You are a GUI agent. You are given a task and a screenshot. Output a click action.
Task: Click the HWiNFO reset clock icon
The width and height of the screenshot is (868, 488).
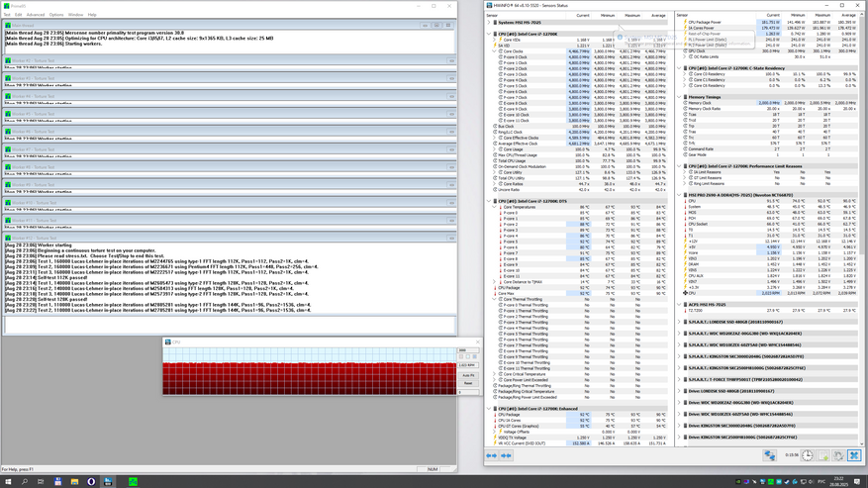[x=808, y=455]
